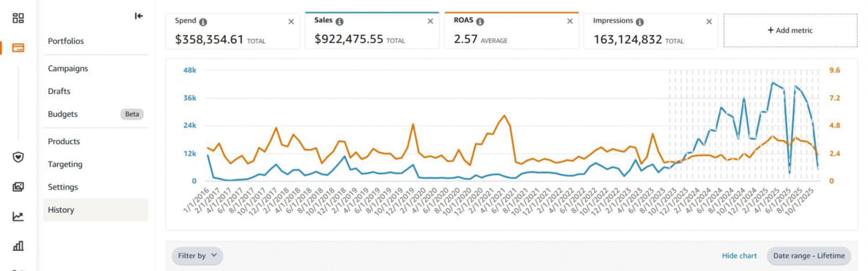Expand the Filter by dropdown

pos(197,256)
